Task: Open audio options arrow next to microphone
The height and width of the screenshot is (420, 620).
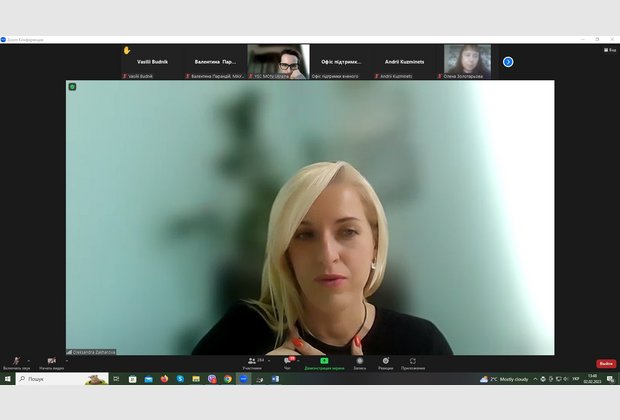Action: tap(29, 361)
